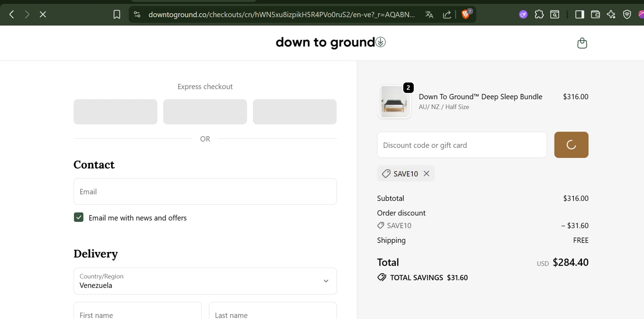644x319 pixels.
Task: Click the SAVE10 tag icon chip
Action: pos(386,174)
